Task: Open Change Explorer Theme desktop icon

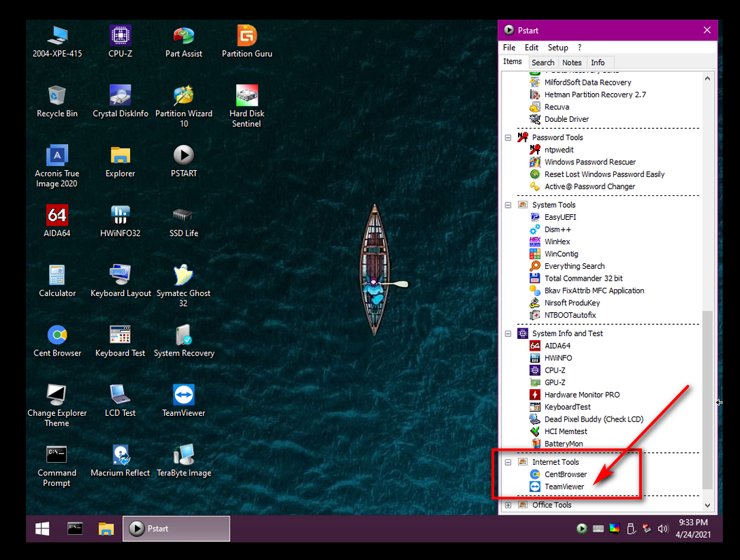Action: coord(57,406)
